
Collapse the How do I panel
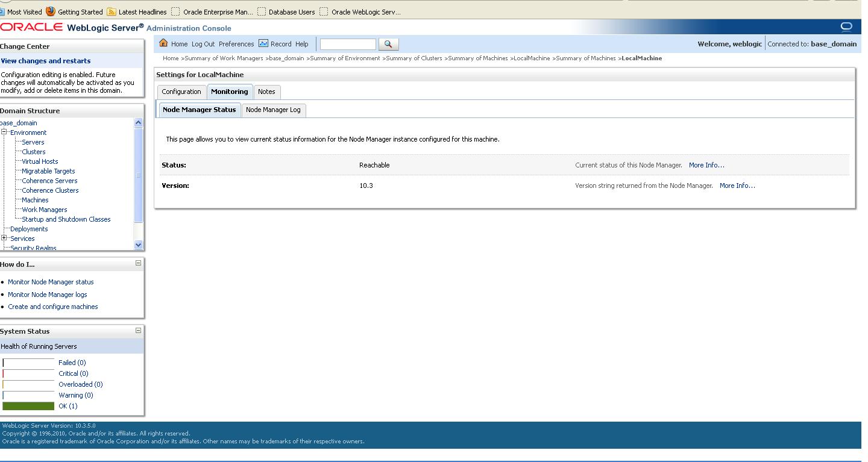(139, 264)
